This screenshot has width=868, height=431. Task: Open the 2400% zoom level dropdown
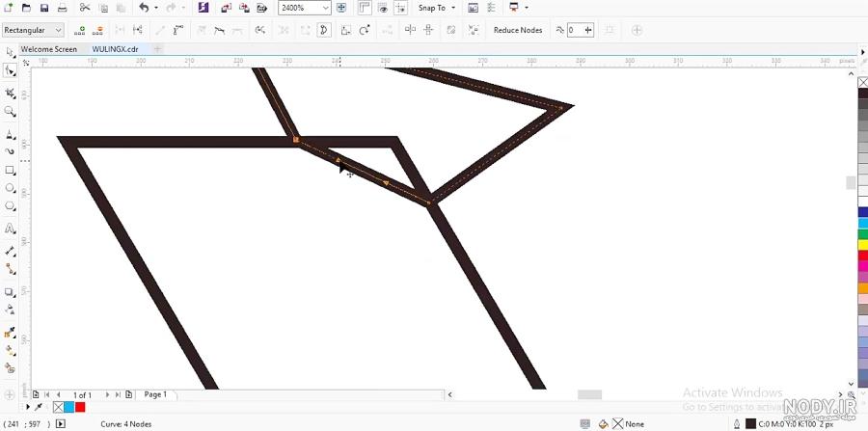pyautogui.click(x=305, y=8)
